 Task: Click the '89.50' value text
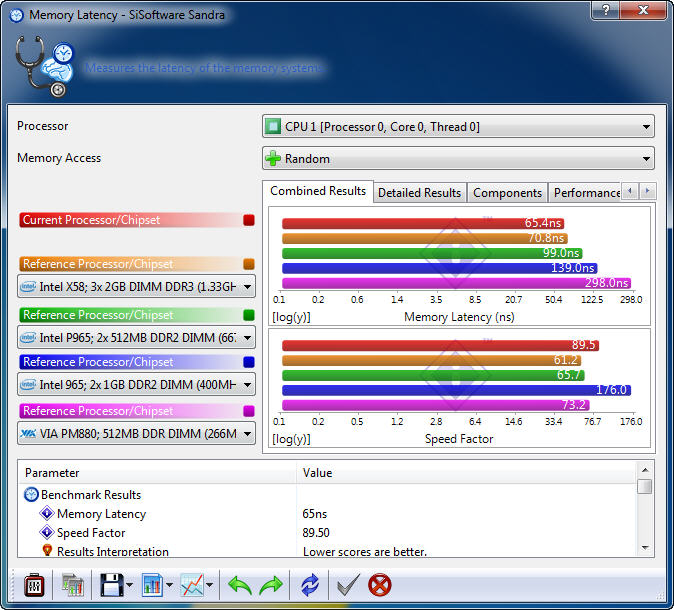coord(316,533)
